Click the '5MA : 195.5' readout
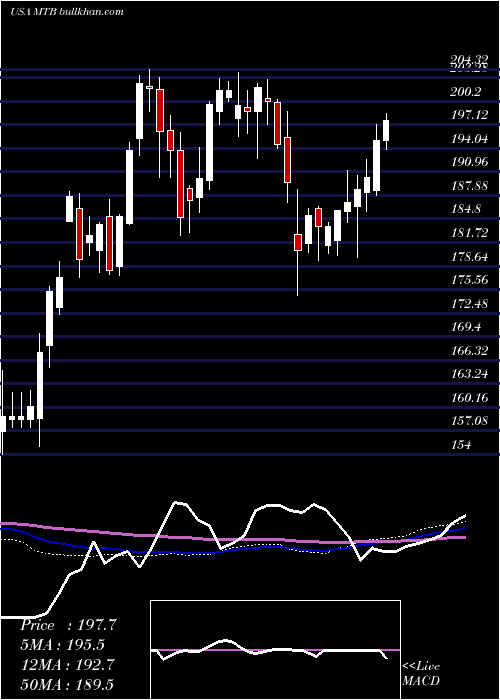This screenshot has height=700, width=500. click(x=62, y=645)
